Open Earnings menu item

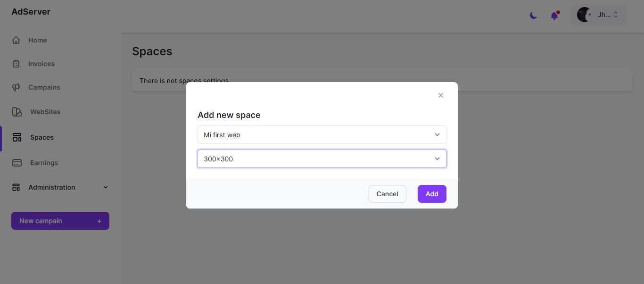tap(44, 163)
